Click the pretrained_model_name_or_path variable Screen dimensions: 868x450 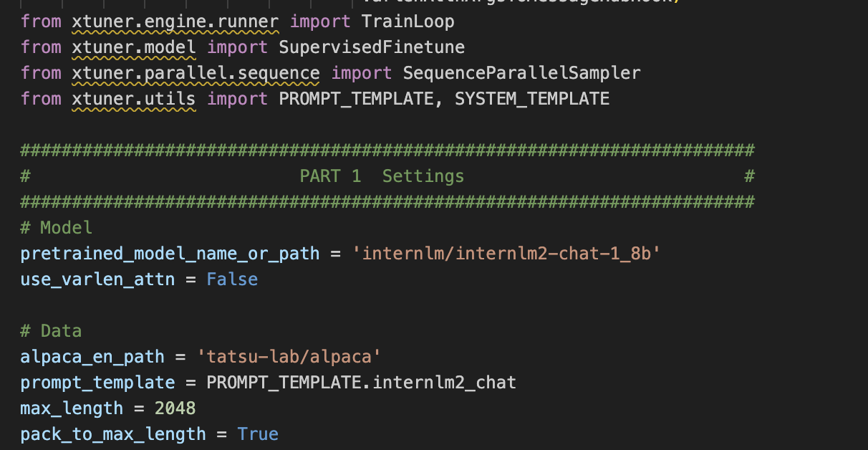point(170,254)
